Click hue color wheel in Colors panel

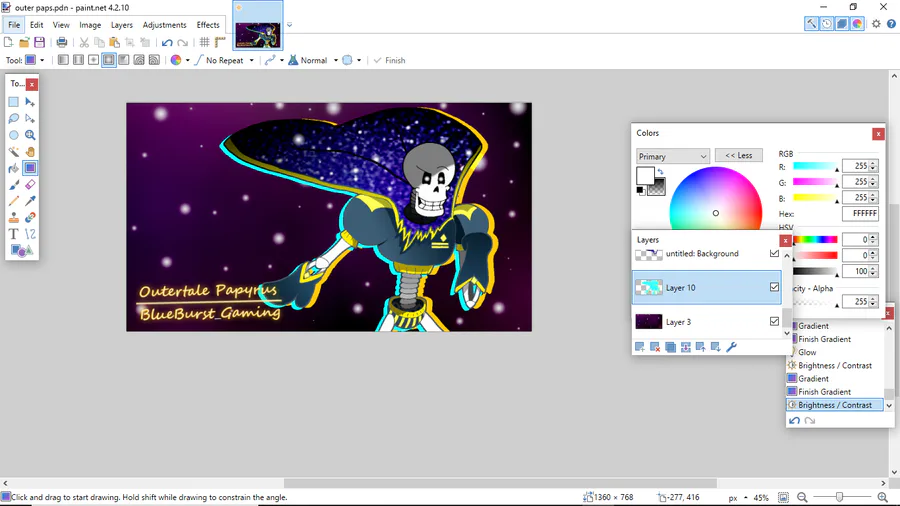point(716,198)
